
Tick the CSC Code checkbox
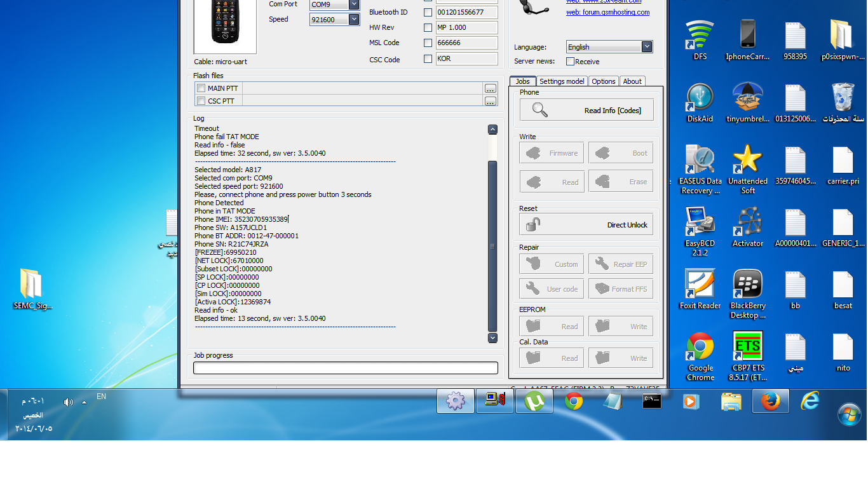coord(428,58)
